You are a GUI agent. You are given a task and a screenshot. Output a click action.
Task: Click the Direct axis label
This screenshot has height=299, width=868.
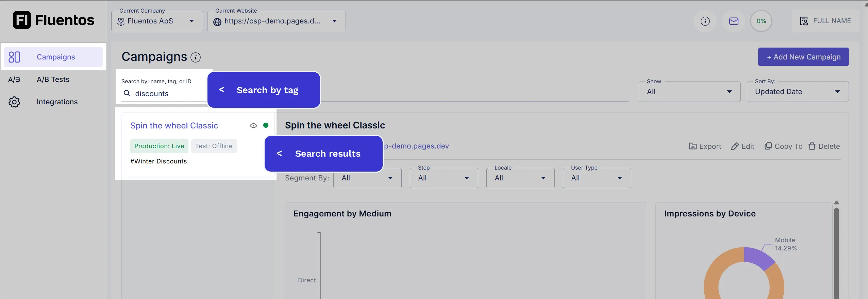click(307, 280)
